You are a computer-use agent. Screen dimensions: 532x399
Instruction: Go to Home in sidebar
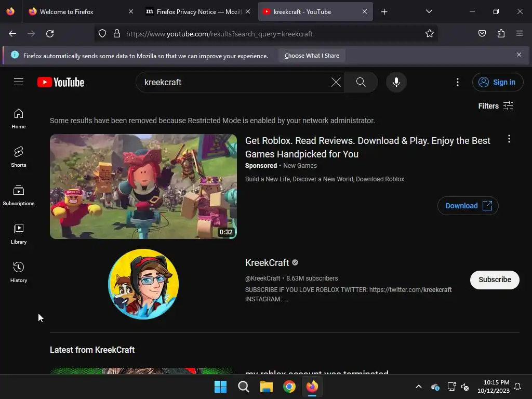[19, 119]
